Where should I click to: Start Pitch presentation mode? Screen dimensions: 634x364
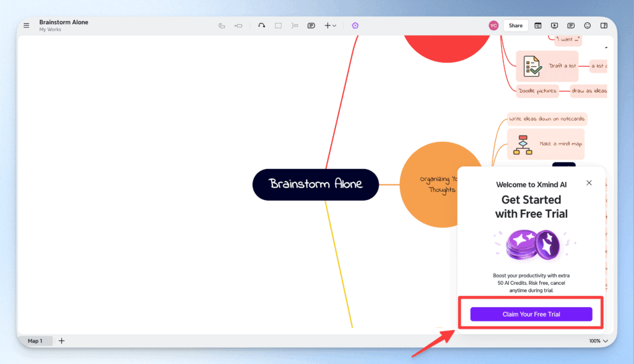click(555, 25)
